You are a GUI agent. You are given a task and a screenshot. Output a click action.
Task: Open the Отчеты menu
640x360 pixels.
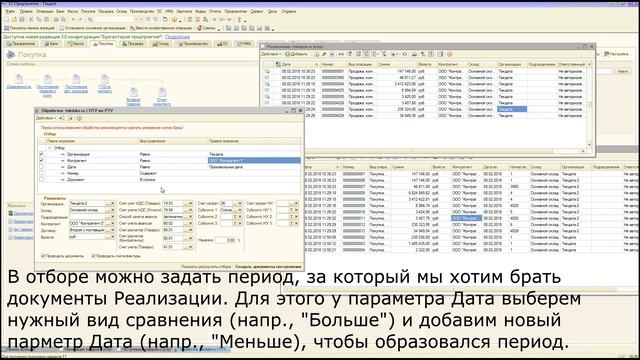coord(215,11)
